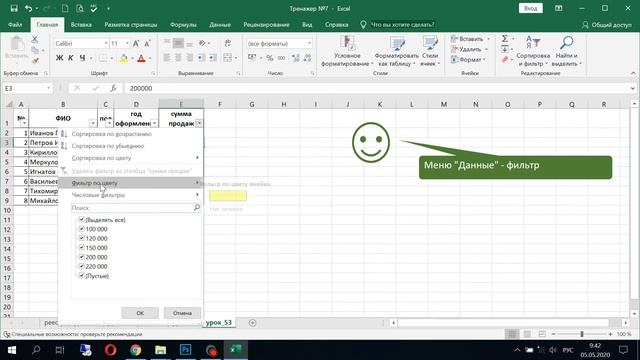Add a new sheet with the plus icon
Screen dimensions: 640x360
click(253, 323)
